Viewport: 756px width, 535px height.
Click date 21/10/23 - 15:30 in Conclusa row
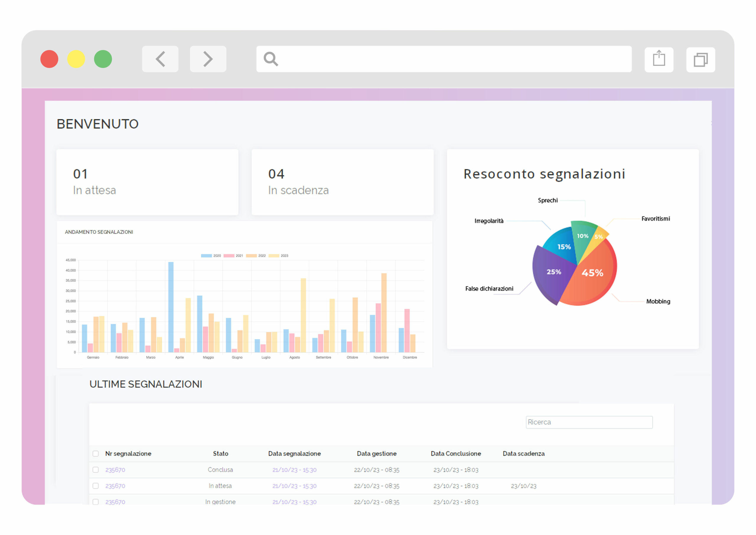tap(294, 470)
